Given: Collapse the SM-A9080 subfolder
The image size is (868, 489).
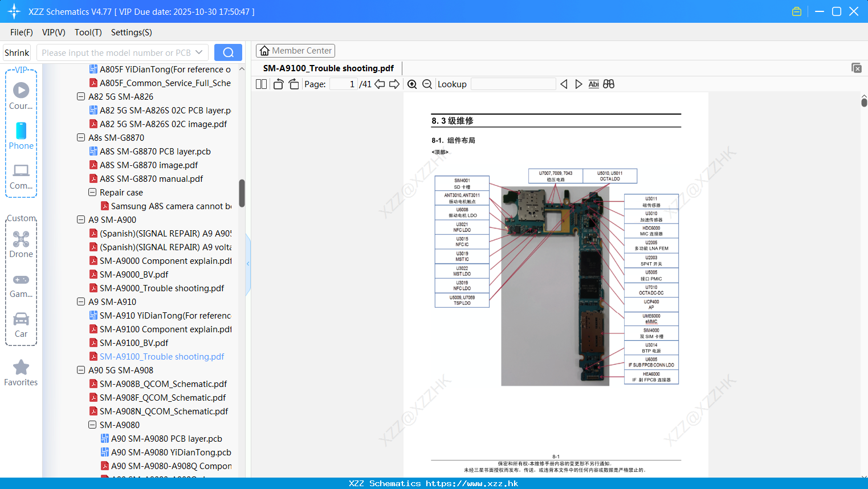Looking at the screenshot, I should [x=92, y=425].
